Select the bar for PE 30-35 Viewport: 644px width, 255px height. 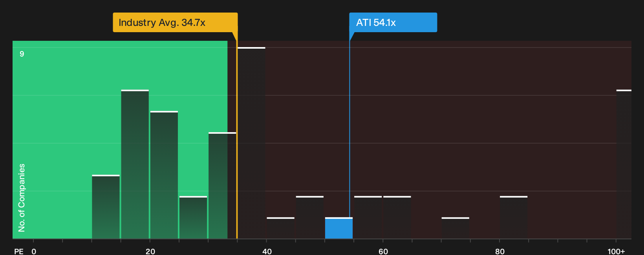click(x=222, y=186)
